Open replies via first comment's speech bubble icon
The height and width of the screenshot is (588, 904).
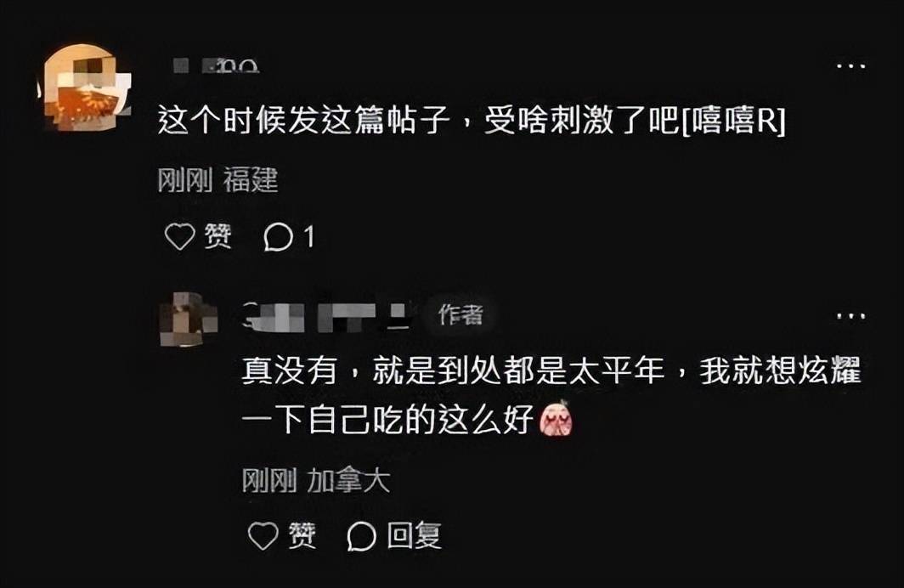click(278, 237)
